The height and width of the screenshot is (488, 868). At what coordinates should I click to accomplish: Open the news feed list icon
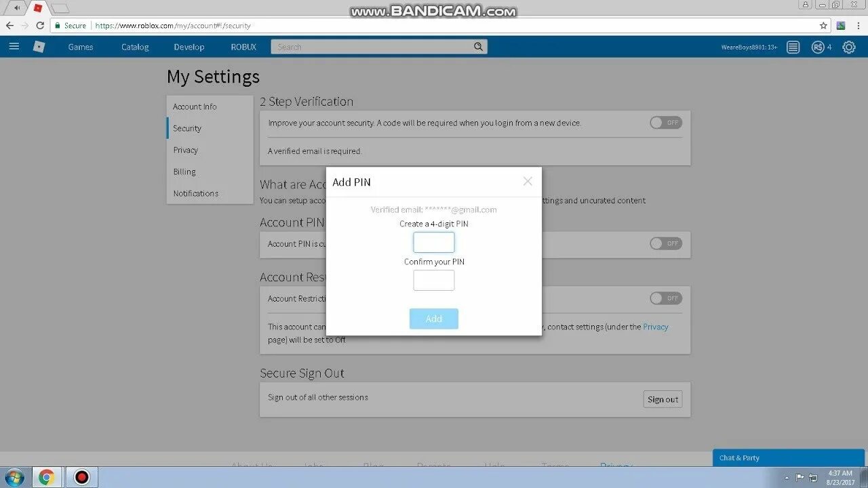point(793,47)
